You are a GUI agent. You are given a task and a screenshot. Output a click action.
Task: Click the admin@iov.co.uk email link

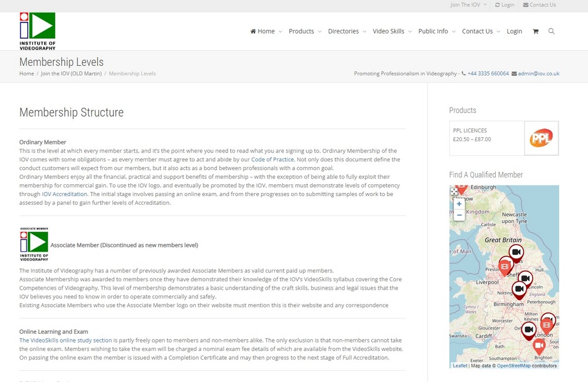(538, 74)
